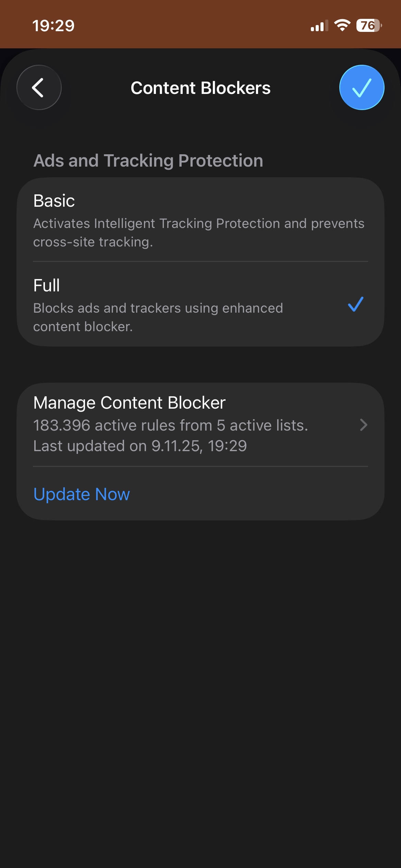Tap the back arrow button
This screenshot has width=401, height=868.
tap(39, 87)
